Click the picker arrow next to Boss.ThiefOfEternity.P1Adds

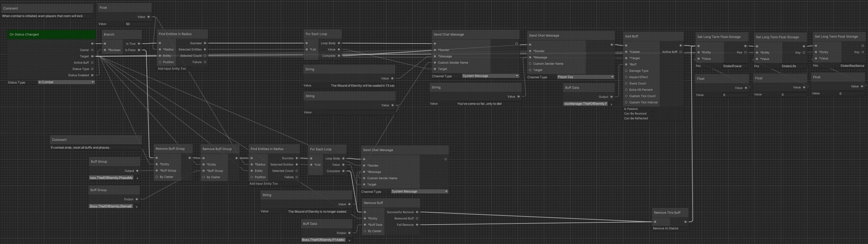point(349,240)
